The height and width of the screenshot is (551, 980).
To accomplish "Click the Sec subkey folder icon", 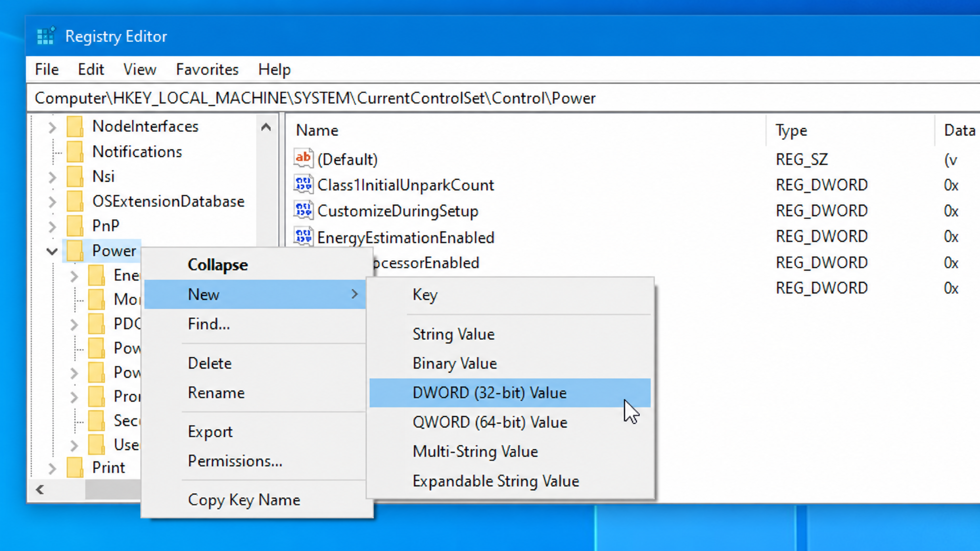I will (x=97, y=420).
